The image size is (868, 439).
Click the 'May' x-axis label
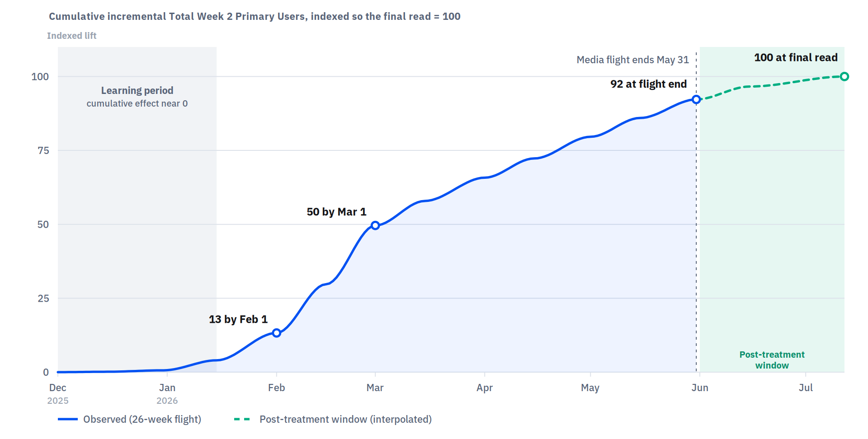click(x=590, y=388)
